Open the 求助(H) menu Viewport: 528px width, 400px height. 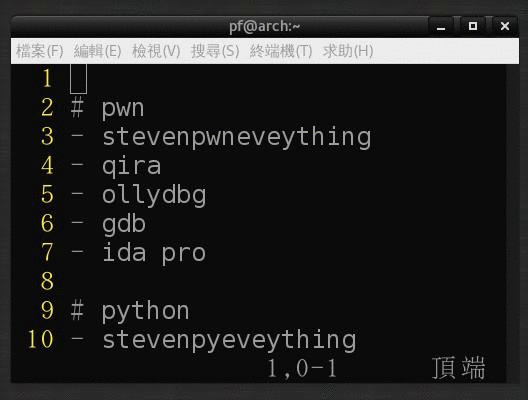pyautogui.click(x=348, y=51)
